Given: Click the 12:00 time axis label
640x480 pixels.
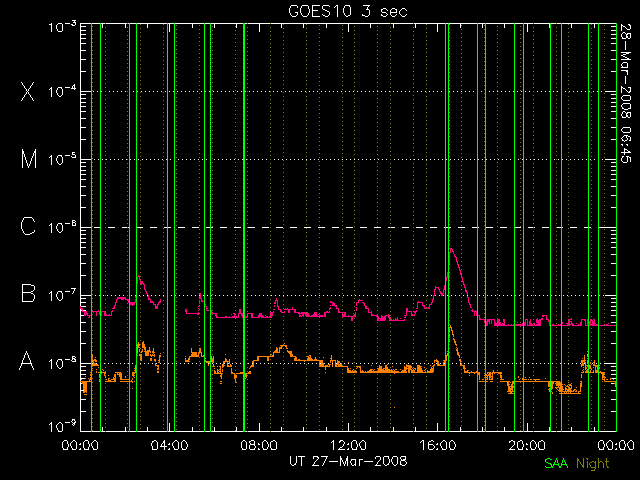Looking at the screenshot, I should click(348, 444).
